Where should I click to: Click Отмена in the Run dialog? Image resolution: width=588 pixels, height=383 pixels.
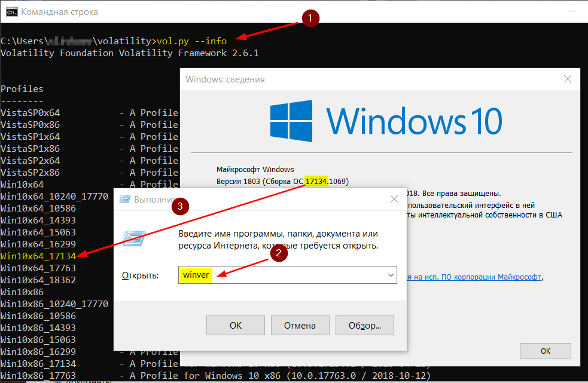point(300,325)
